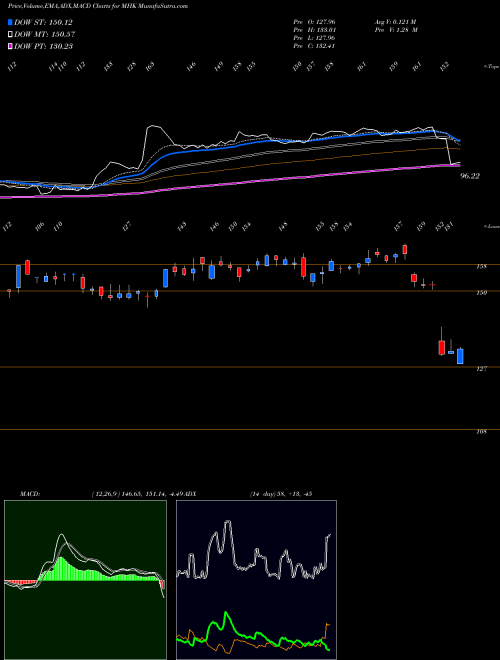Viewport: 500px width, 660px height.
Task: Click the 158 price level label
Action: (x=481, y=266)
